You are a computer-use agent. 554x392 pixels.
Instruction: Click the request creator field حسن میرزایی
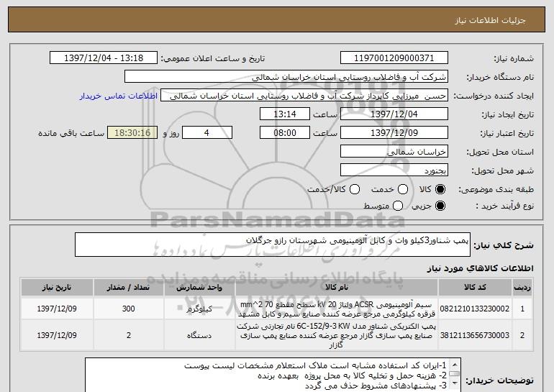tap(304, 96)
